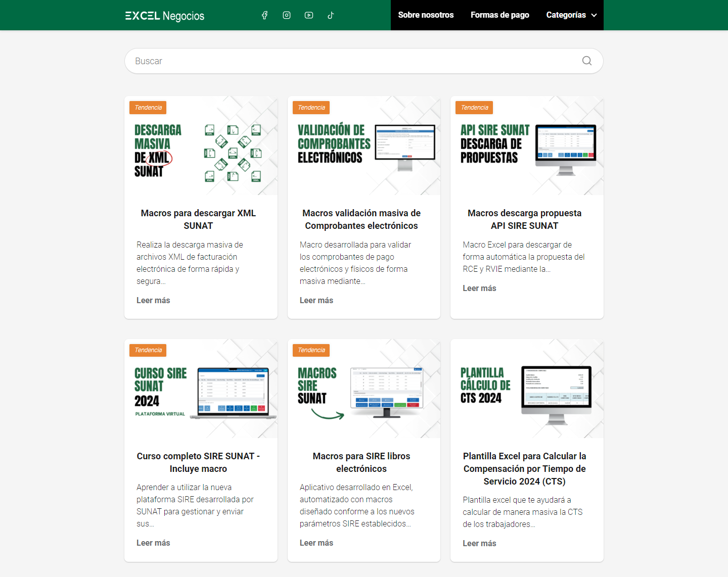Open Leer más for API SIRE SUNAT
Image resolution: width=728 pixels, height=577 pixels.
click(x=479, y=288)
